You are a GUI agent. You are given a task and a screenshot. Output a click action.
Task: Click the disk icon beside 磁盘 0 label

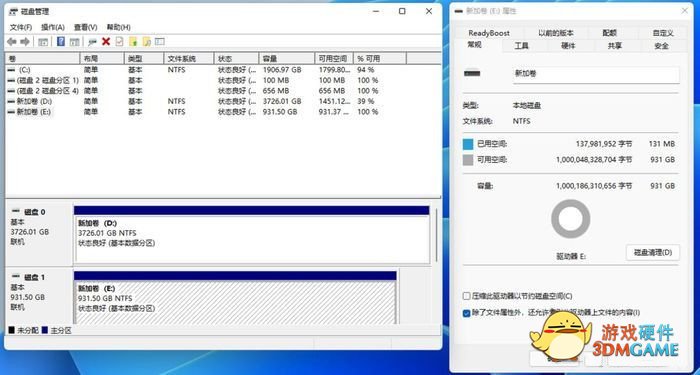[x=16, y=212]
